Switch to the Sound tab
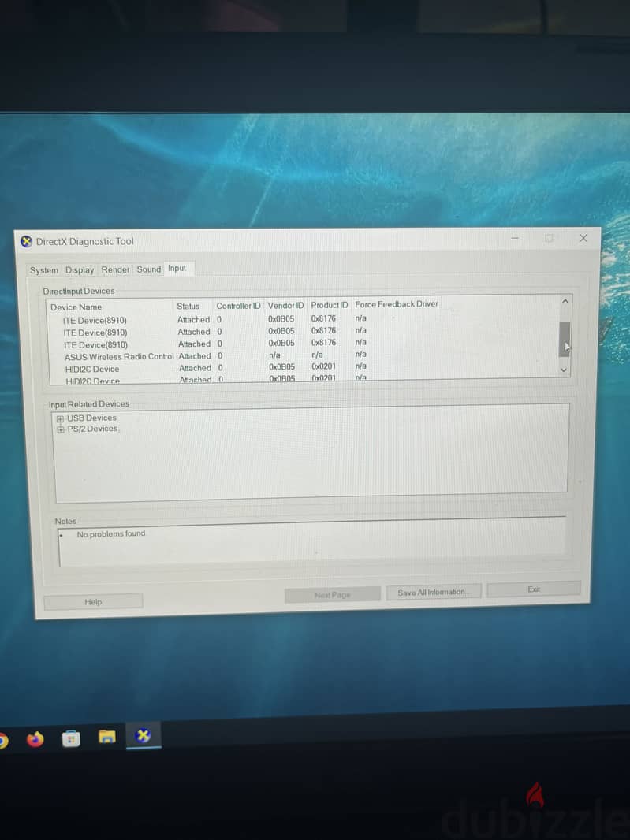The width and height of the screenshot is (630, 840). tap(148, 269)
